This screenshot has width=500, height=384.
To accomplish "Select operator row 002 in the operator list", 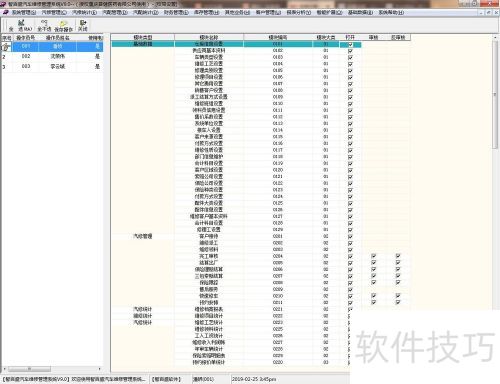I will (x=52, y=56).
